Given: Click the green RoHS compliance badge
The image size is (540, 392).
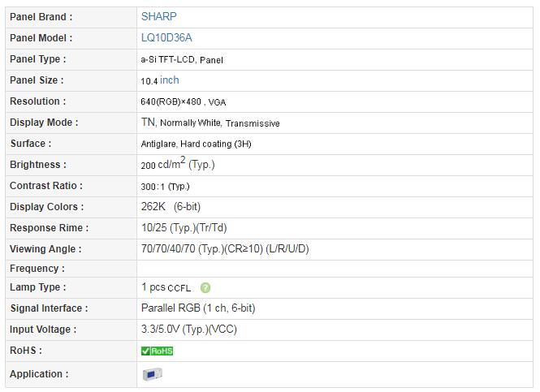Looking at the screenshot, I should [x=157, y=351].
